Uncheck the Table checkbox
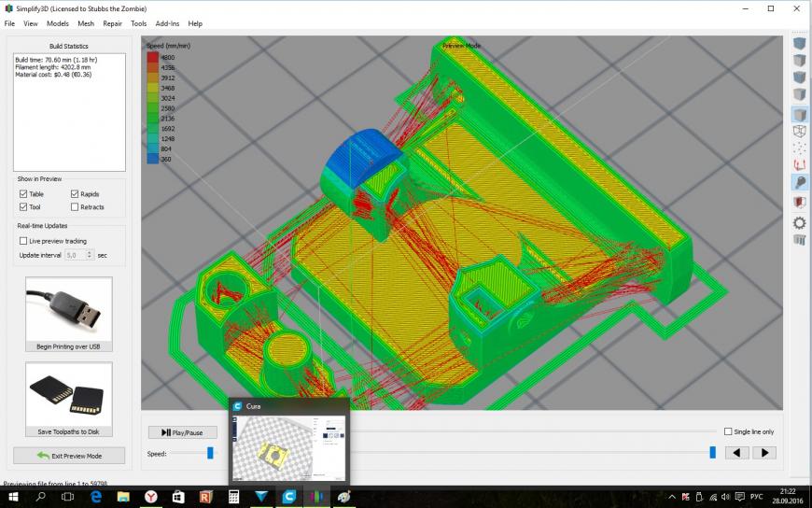 click(23, 194)
